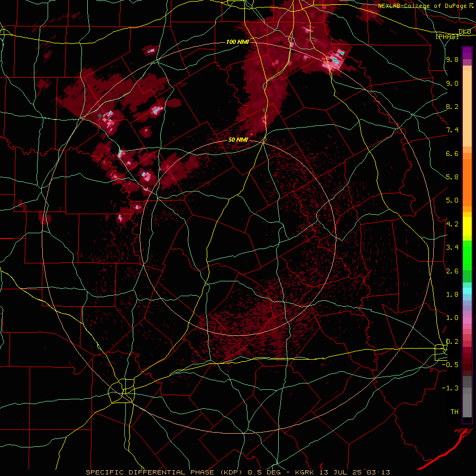
Task: Click the 4.2 value on color scale
Action: click(x=452, y=224)
